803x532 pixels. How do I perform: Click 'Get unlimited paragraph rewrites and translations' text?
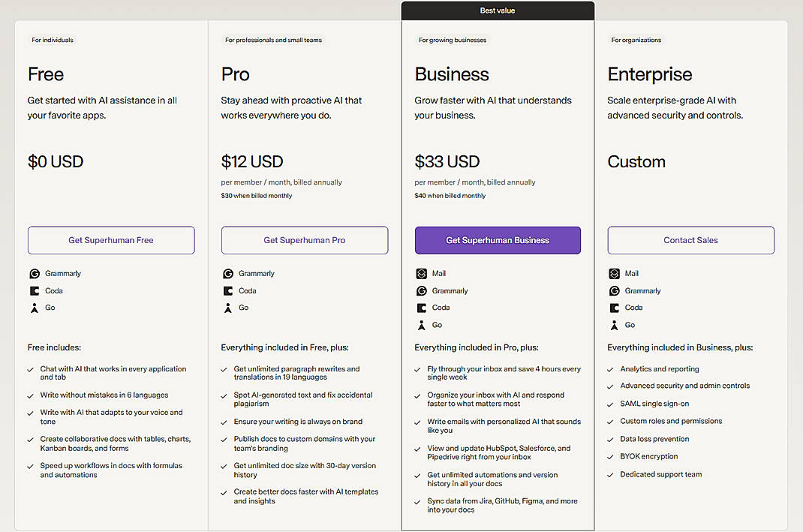(297, 373)
